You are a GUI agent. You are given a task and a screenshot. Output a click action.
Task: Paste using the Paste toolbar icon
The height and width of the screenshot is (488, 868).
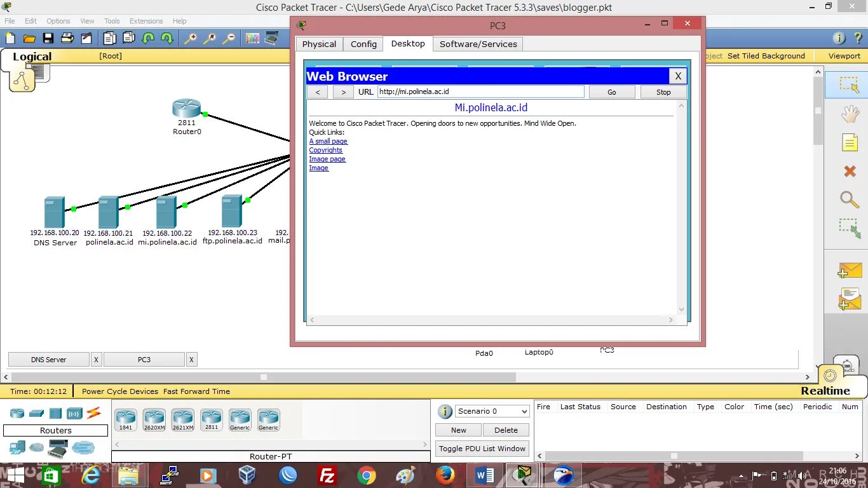(129, 38)
